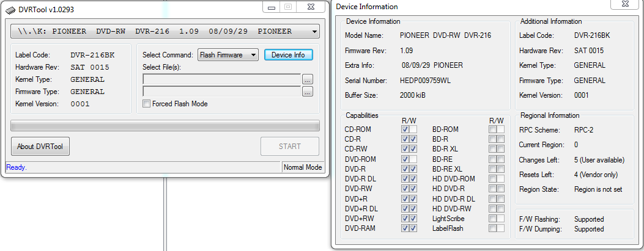Click the flashing progress bar

(165, 126)
